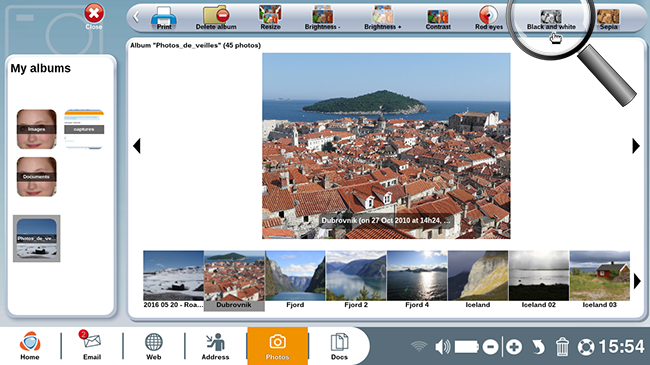Delete the current album
The image size is (650, 365).
coord(216,18)
